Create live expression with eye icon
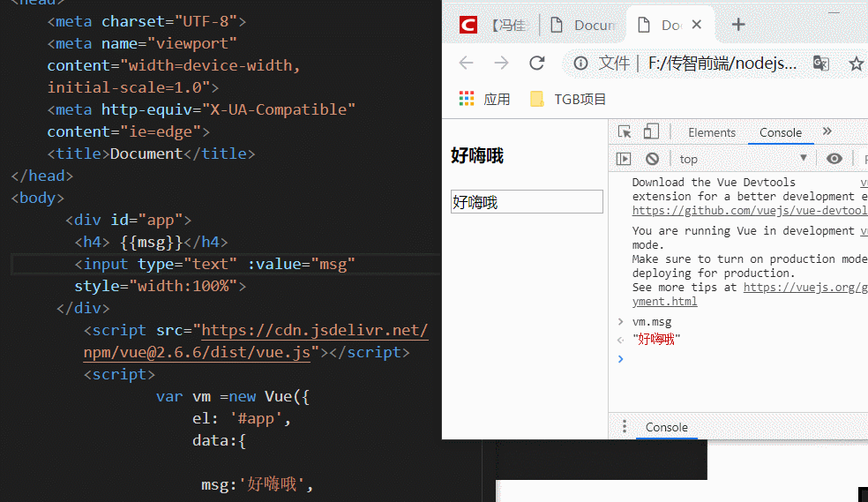 click(834, 159)
